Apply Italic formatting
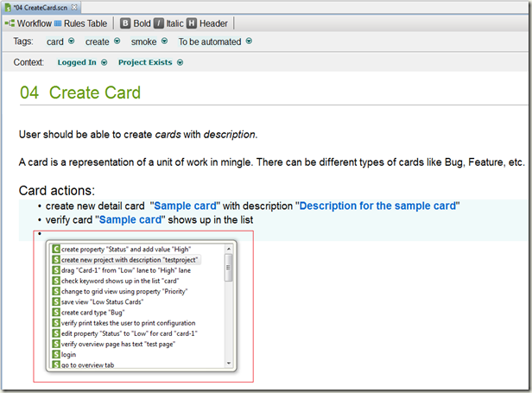 (168, 23)
